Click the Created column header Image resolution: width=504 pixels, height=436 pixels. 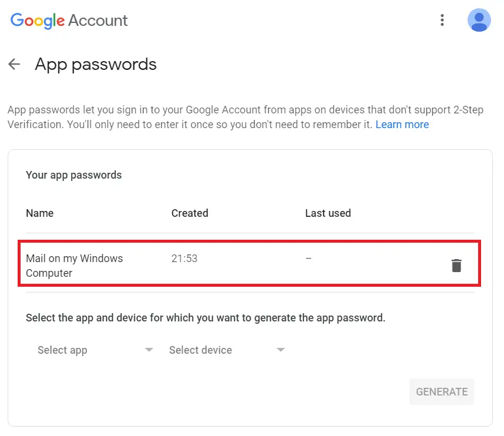coord(189,213)
